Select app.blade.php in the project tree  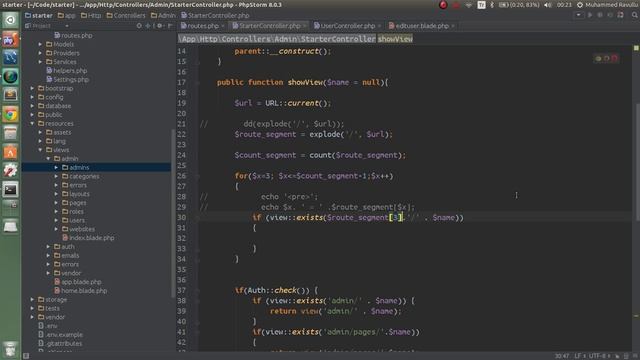pos(78,282)
